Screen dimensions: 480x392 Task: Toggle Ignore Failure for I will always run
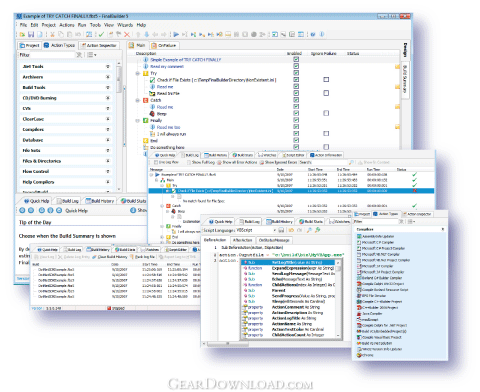click(326, 134)
